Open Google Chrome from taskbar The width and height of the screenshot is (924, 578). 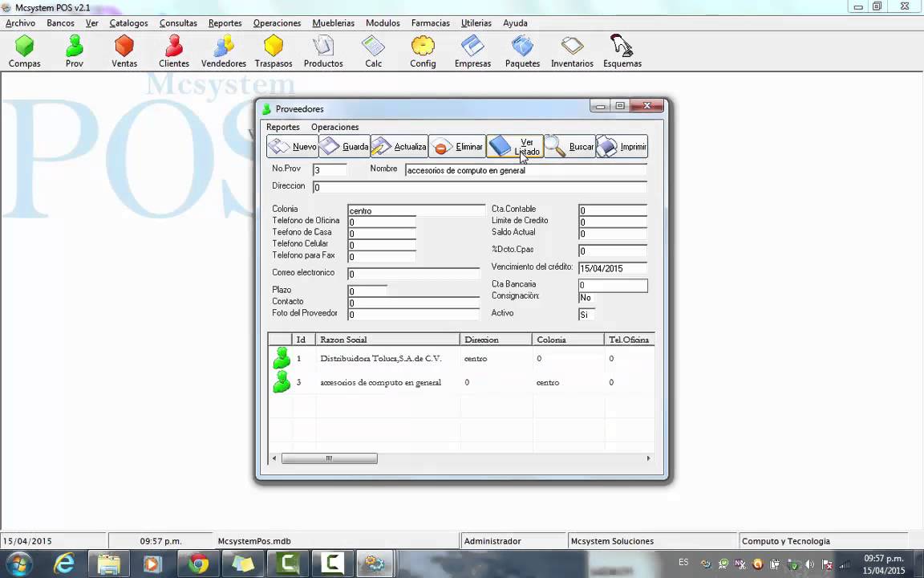[x=199, y=564]
